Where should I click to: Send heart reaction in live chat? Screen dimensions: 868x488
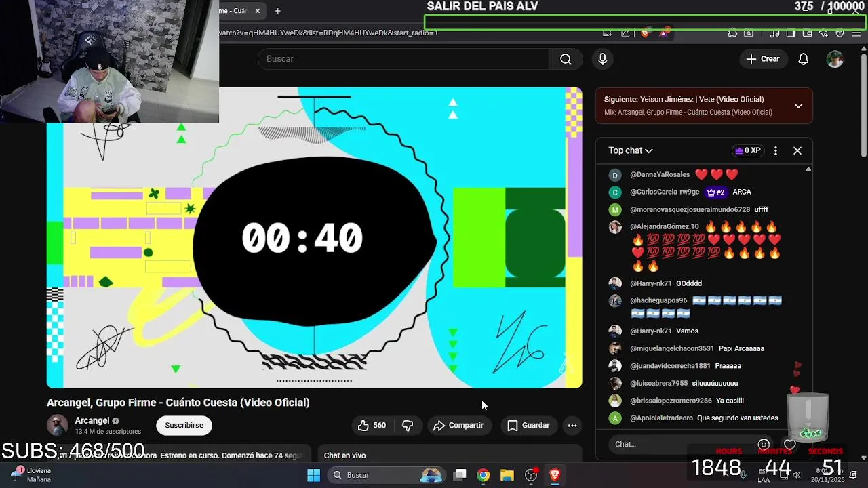pos(790,445)
